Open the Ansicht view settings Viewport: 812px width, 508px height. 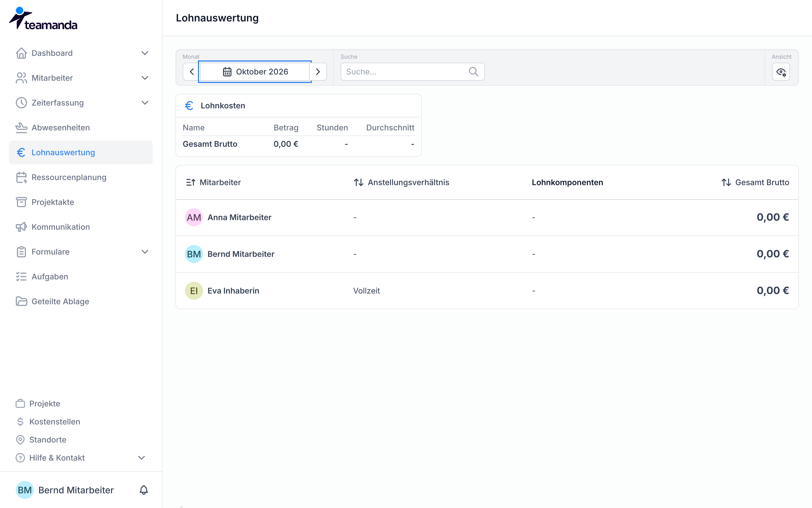coord(781,72)
